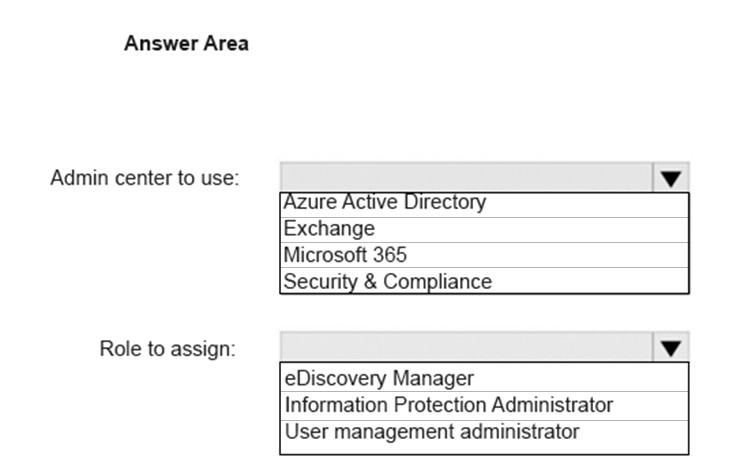Pick Security & Compliance option
The width and height of the screenshot is (733, 475).
(x=484, y=281)
